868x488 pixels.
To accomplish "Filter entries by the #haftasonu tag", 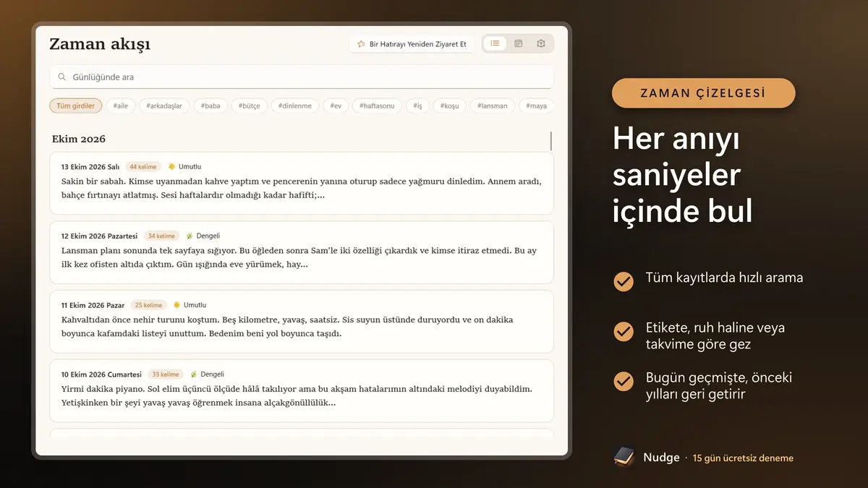I will 377,106.
